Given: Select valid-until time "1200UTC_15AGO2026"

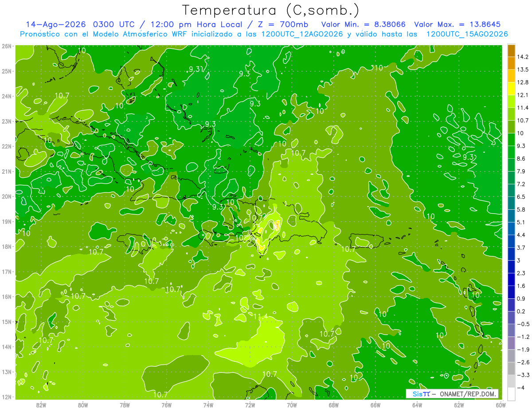Looking at the screenshot, I should coord(467,34).
